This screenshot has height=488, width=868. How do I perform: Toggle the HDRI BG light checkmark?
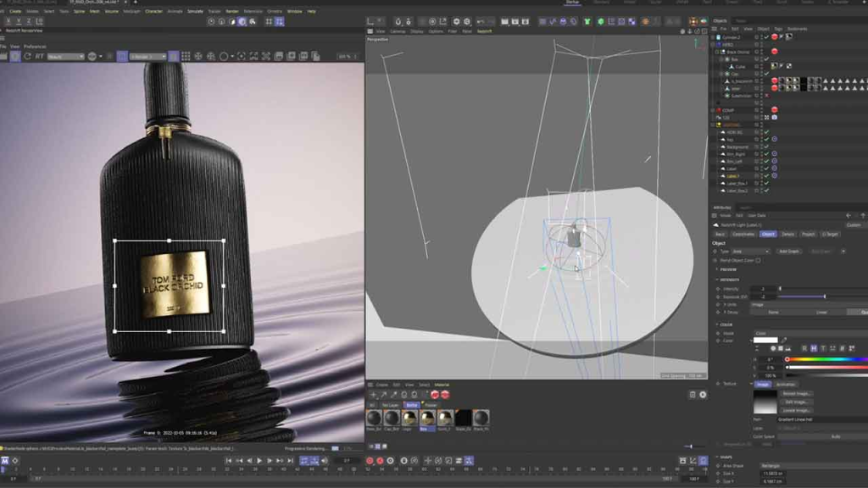click(766, 132)
